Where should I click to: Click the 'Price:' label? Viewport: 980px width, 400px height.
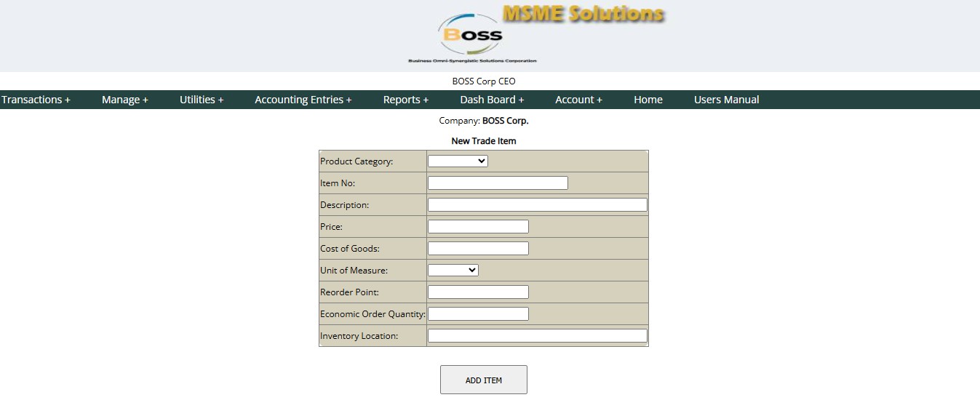[332, 227]
